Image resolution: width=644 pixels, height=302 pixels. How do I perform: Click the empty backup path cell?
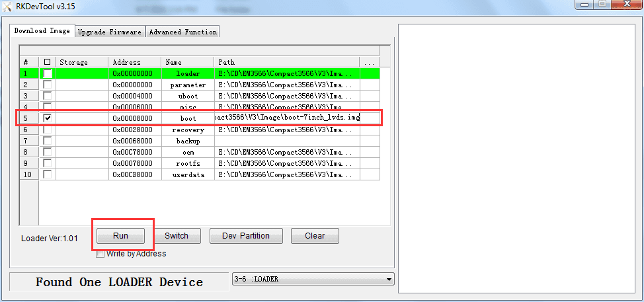coord(288,141)
